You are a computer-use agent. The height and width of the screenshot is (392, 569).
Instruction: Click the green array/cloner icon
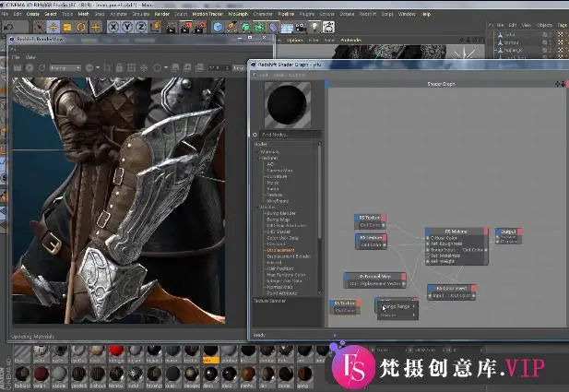pyautogui.click(x=259, y=28)
